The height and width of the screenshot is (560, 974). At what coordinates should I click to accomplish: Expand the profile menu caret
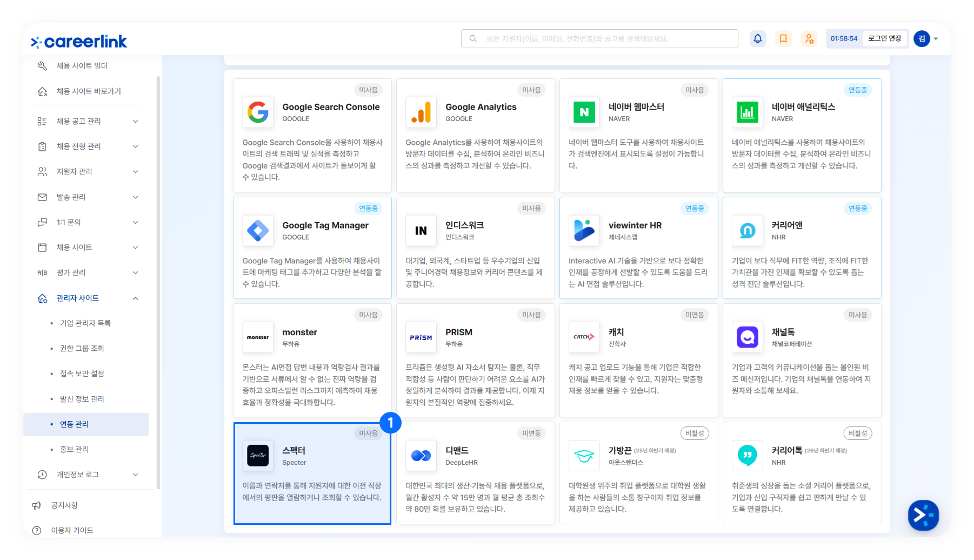[936, 39]
